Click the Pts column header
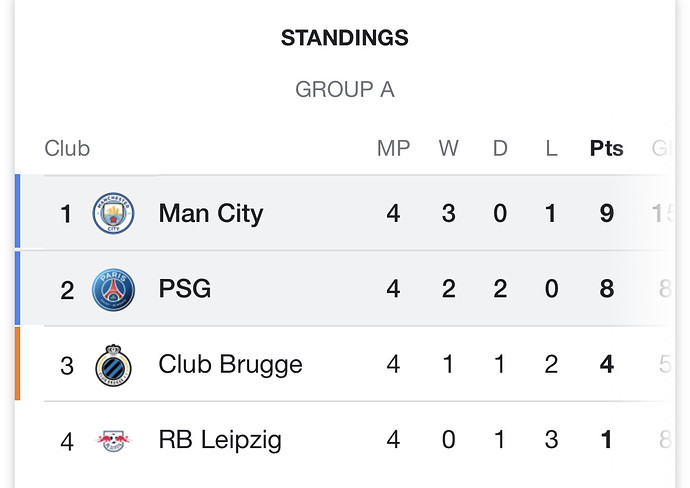690x488 pixels. [x=606, y=148]
